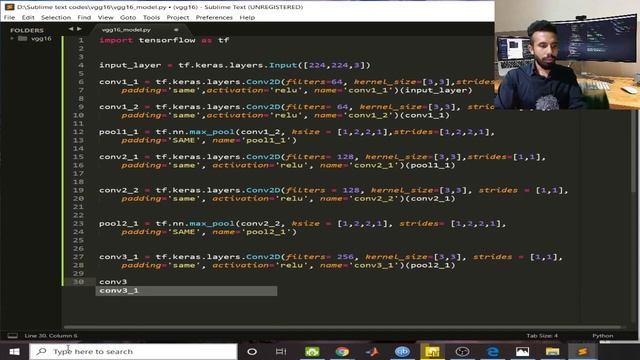Screen dimensions: 640x360
Task: Open the Preferences menu
Action: tap(214, 18)
